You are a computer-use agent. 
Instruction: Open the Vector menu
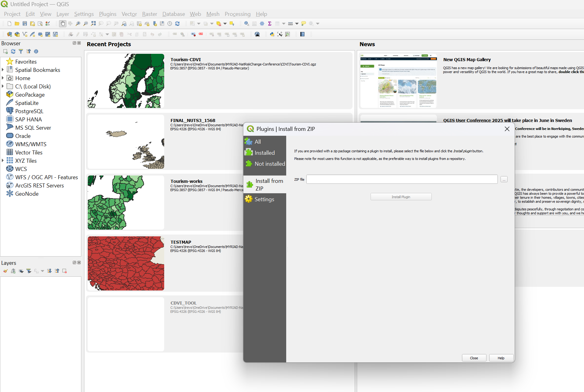point(129,14)
